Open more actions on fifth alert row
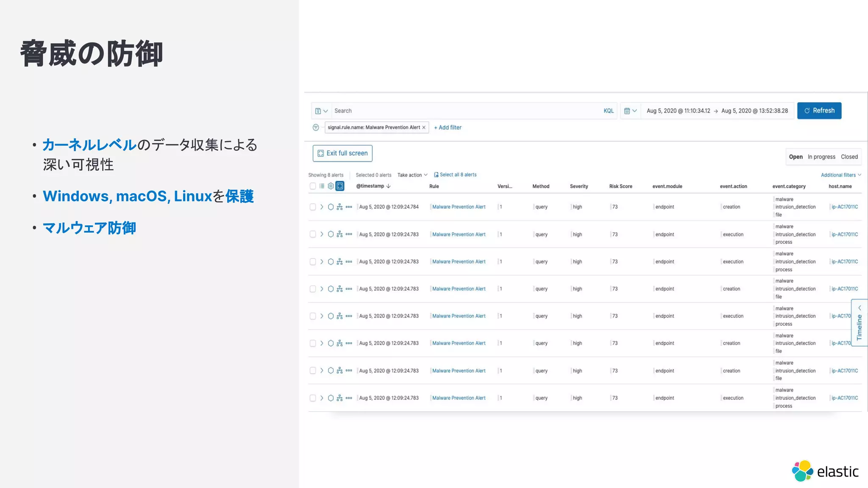The width and height of the screenshot is (868, 488). pyautogui.click(x=349, y=316)
